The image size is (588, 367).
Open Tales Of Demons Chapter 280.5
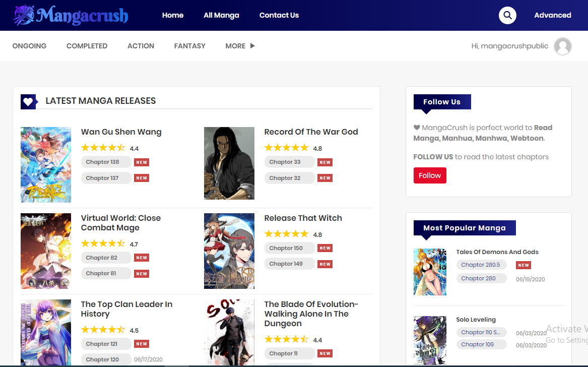[482, 265]
